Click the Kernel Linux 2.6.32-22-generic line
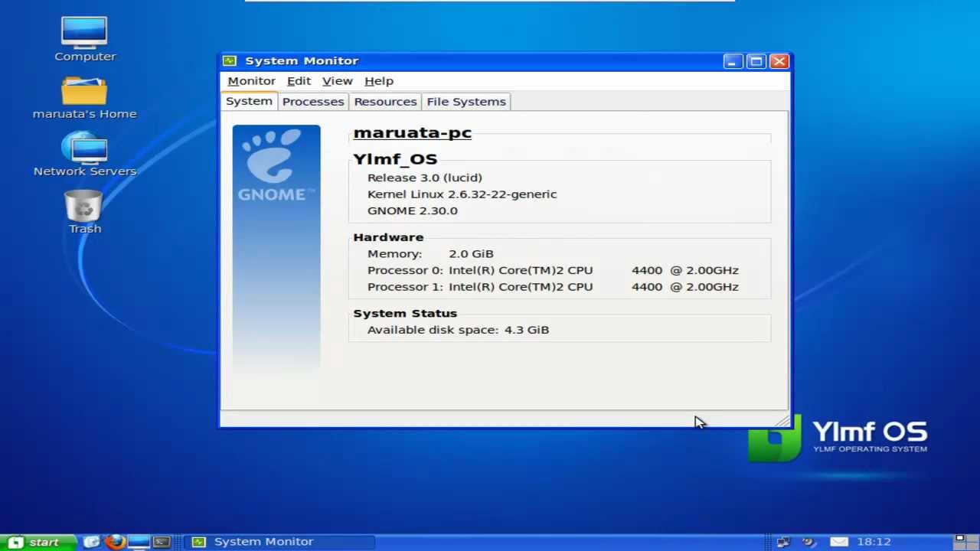The width and height of the screenshot is (980, 551). [x=462, y=194]
